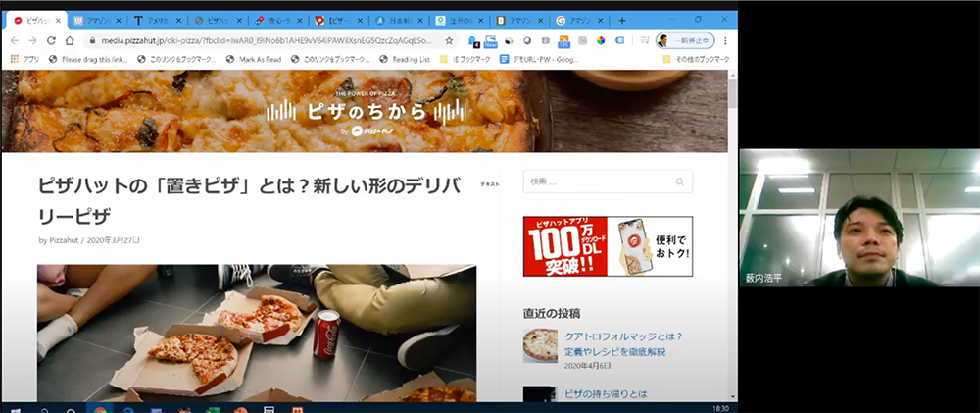
Task: Open the 'Reading List' bookmark
Action: click(x=405, y=60)
